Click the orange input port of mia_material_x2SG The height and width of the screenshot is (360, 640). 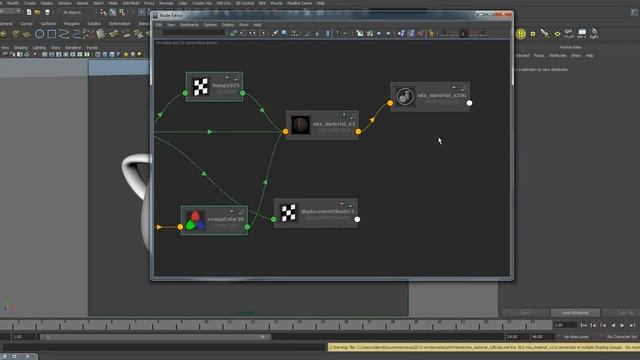(x=390, y=103)
